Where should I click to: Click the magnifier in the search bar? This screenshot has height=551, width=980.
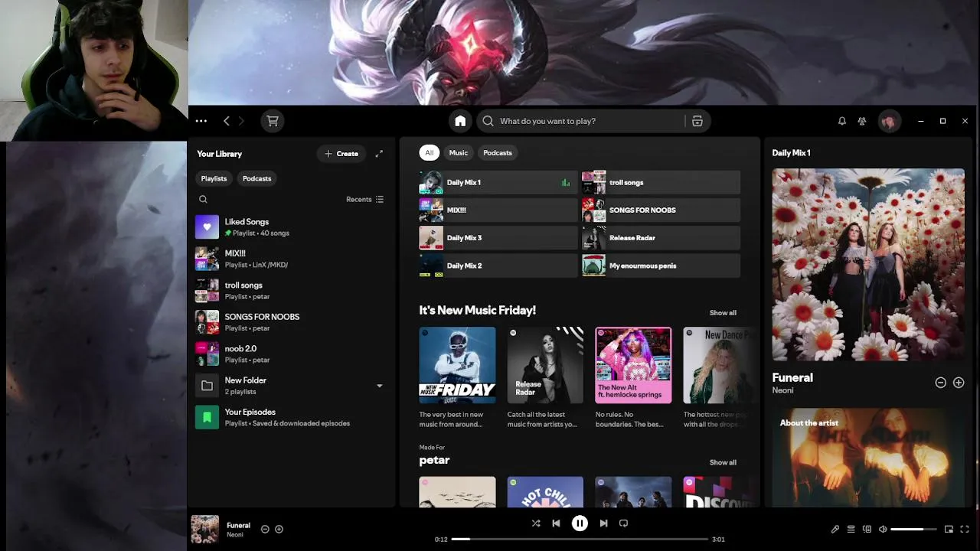[488, 121]
